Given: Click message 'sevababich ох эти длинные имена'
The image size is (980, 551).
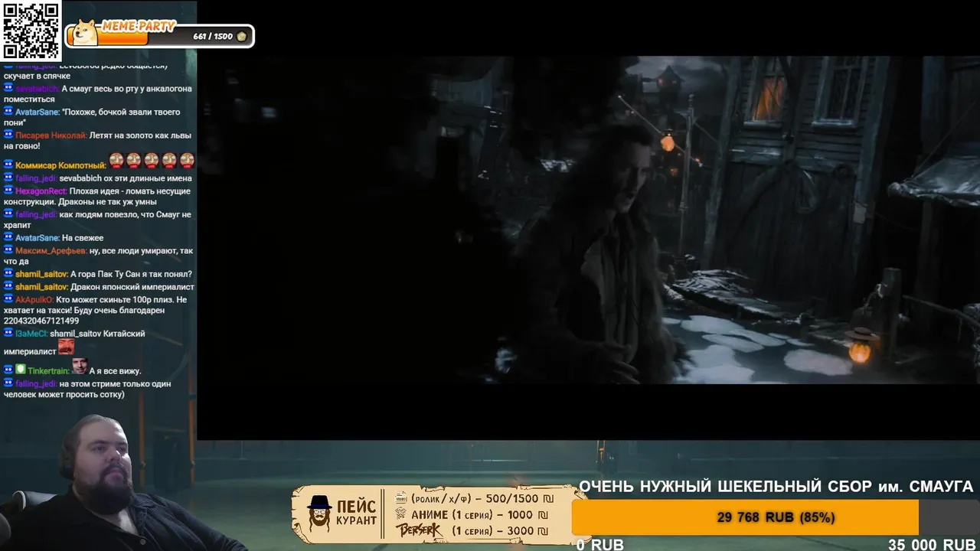Looking at the screenshot, I should 126,178.
